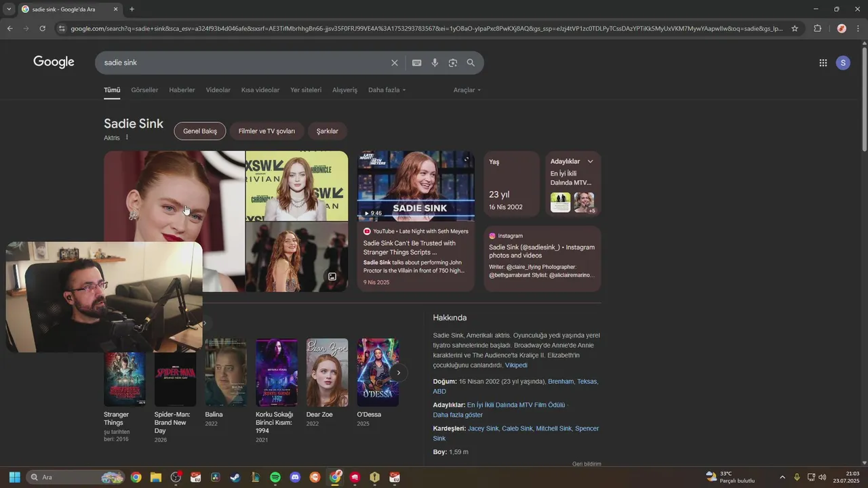Close the sadie sink browser tab
This screenshot has width=868, height=488.
tap(115, 9)
